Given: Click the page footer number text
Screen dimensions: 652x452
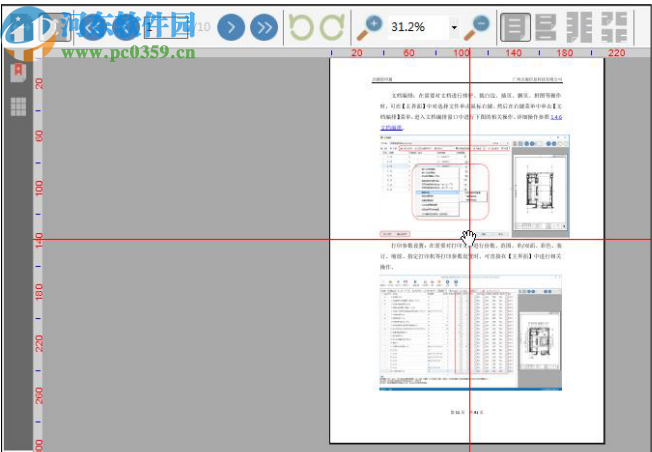Looking at the screenshot, I should [x=467, y=412].
